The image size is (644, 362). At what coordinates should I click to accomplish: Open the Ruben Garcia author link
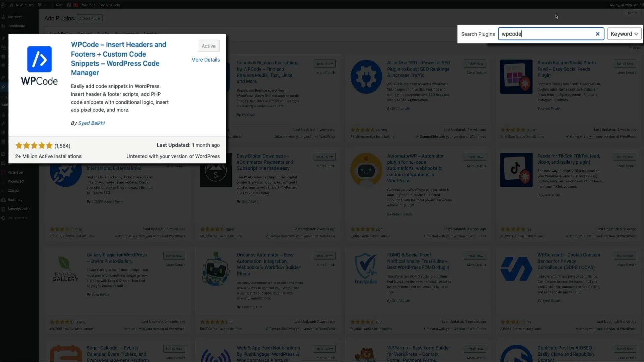tap(402, 214)
